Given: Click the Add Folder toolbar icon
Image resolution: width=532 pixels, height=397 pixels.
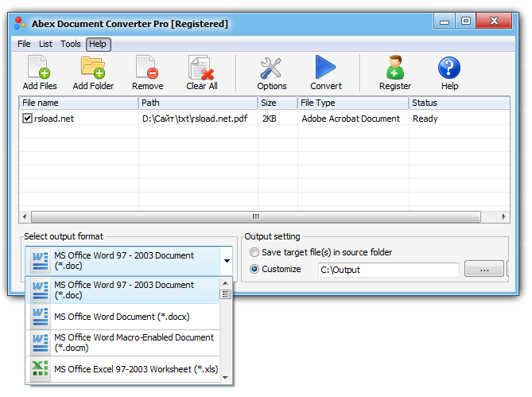Looking at the screenshot, I should click(93, 68).
